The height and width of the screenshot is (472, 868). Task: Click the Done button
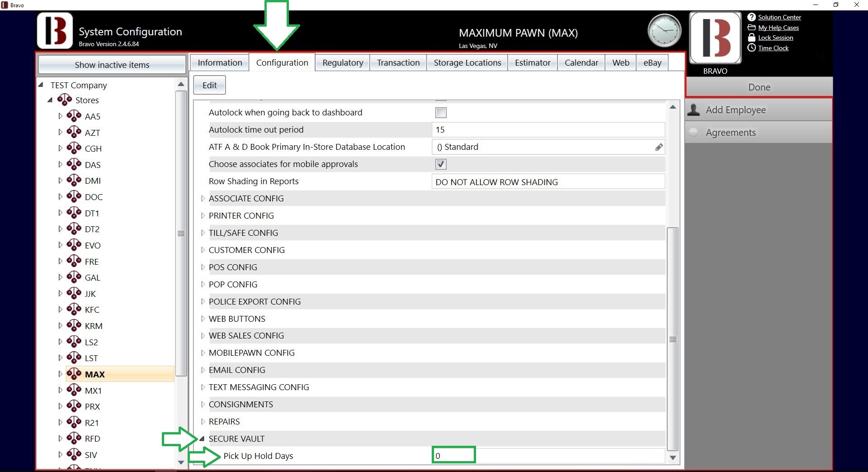click(759, 87)
